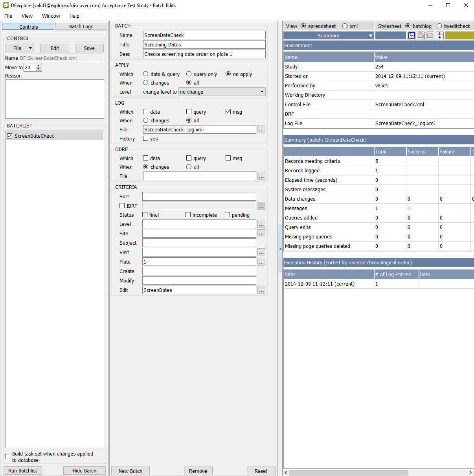Screen dimensions: 474x476
Task: Enable the History 'yes' checkbox
Action: click(x=146, y=138)
